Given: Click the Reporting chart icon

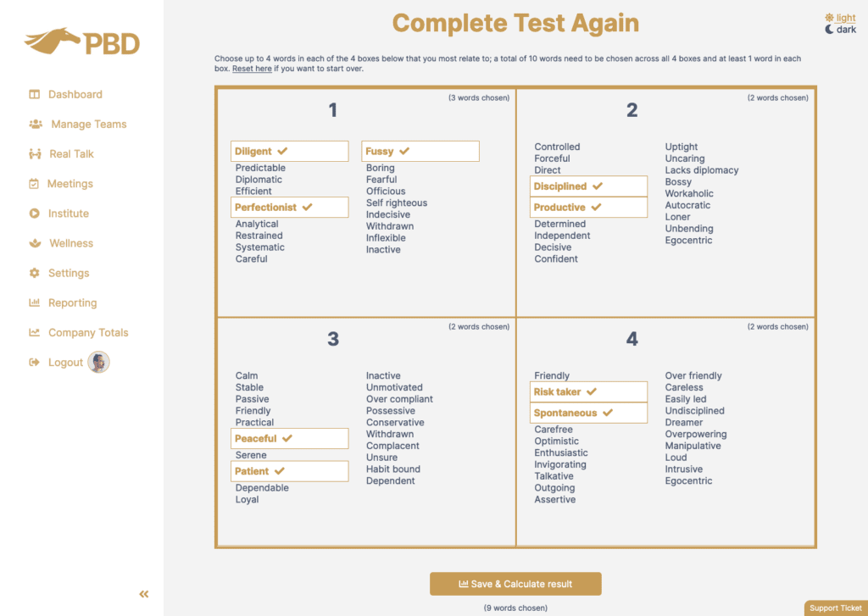Looking at the screenshot, I should (35, 302).
